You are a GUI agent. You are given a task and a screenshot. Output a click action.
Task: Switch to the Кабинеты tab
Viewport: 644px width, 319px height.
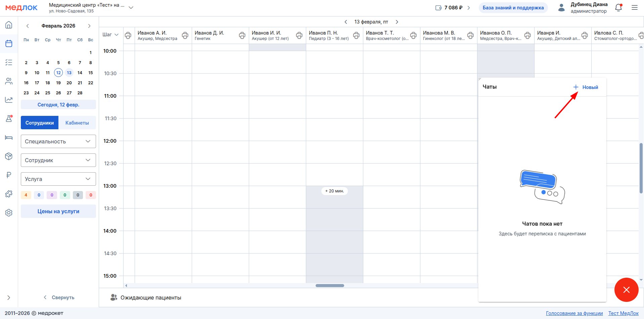pos(77,123)
